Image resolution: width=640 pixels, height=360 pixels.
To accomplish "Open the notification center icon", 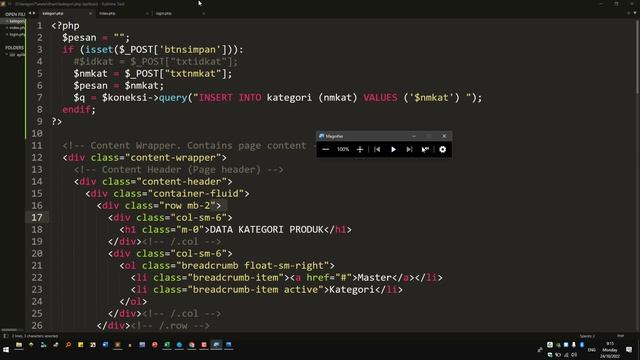I will click(x=629, y=350).
